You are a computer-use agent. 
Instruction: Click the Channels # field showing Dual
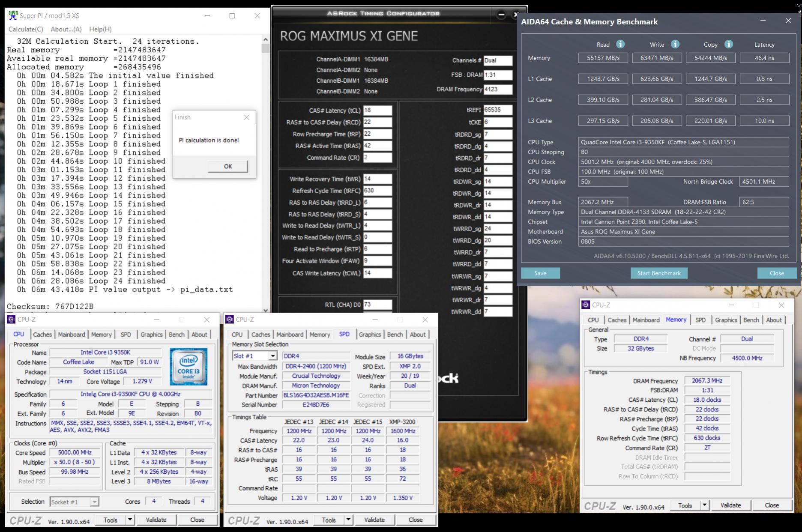click(x=498, y=60)
